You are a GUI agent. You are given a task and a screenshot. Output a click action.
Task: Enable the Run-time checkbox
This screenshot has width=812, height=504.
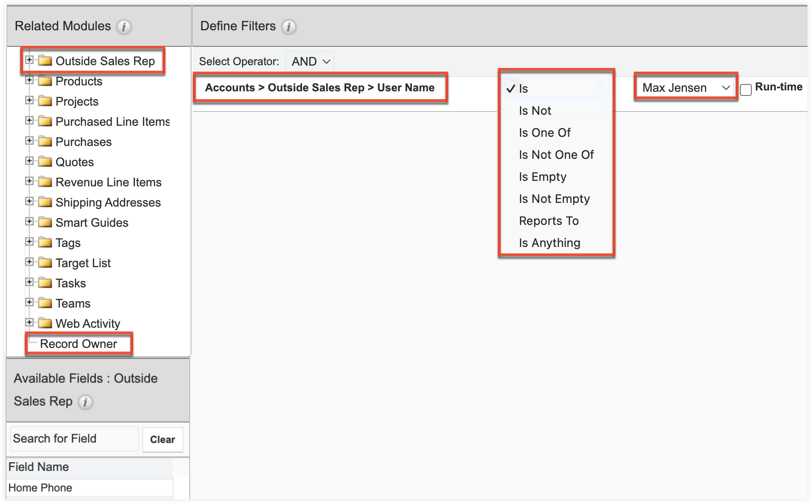[x=746, y=90]
